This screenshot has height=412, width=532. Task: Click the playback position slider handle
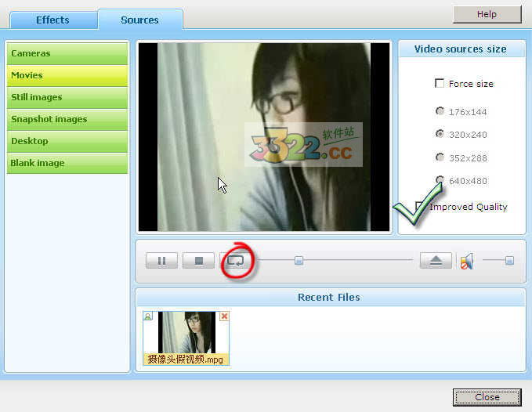(299, 260)
